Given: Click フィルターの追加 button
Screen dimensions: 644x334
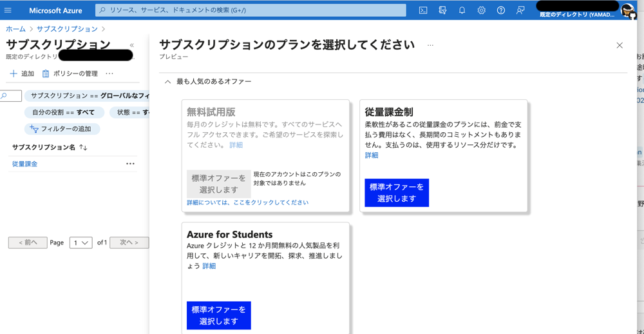Looking at the screenshot, I should point(62,129).
